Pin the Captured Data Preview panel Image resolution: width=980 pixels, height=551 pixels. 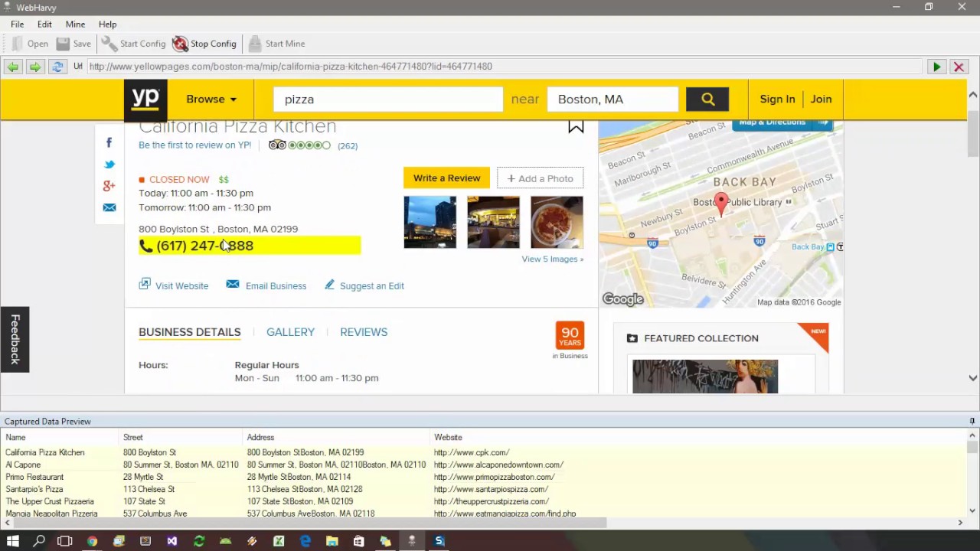pyautogui.click(x=972, y=421)
